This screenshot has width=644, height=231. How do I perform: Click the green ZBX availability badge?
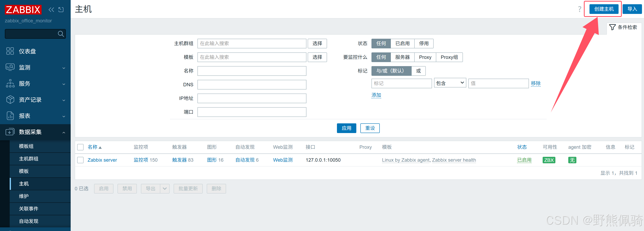coord(549,160)
